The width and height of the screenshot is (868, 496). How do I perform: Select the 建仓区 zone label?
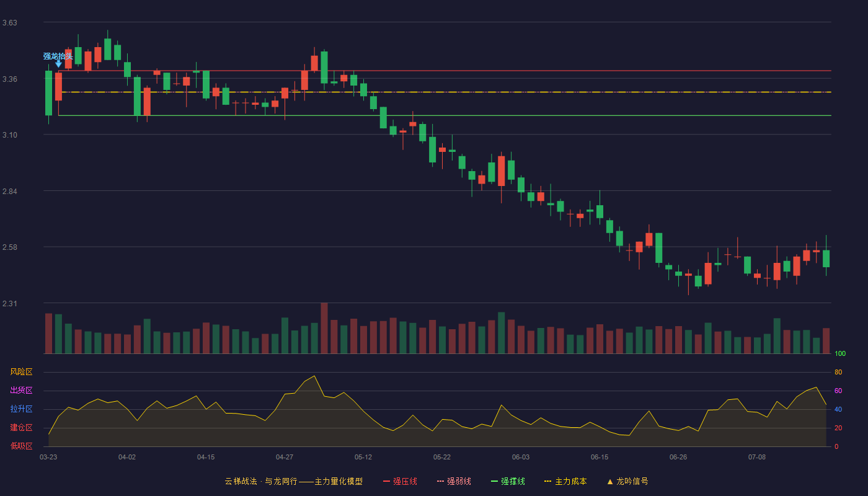click(x=21, y=428)
